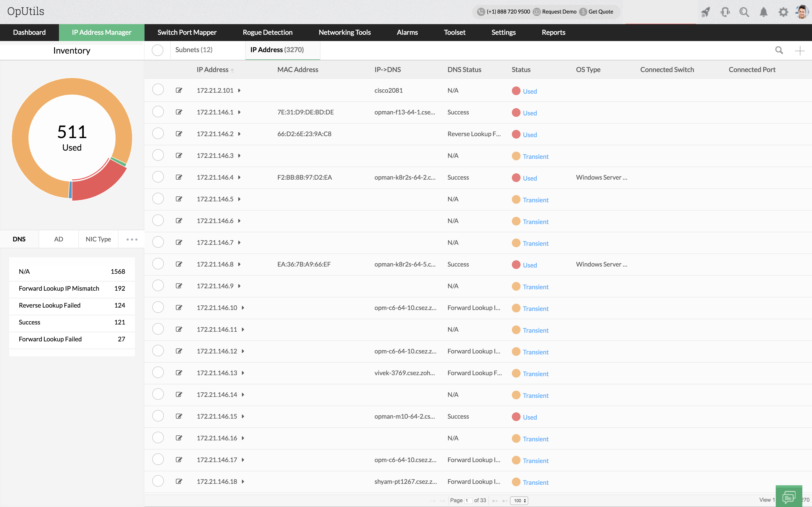This screenshot has width=812, height=507.
Task: Click edit icon for 172.21.146.4
Action: pyautogui.click(x=179, y=177)
